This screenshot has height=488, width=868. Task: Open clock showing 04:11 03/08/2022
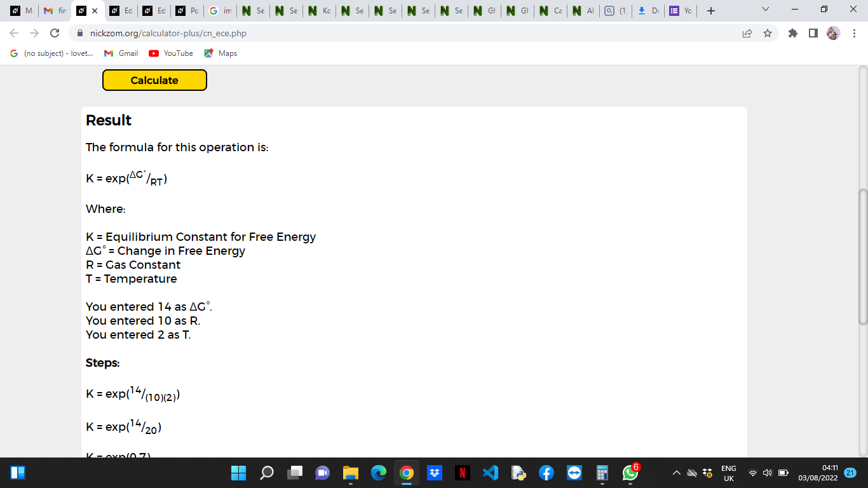(820, 473)
